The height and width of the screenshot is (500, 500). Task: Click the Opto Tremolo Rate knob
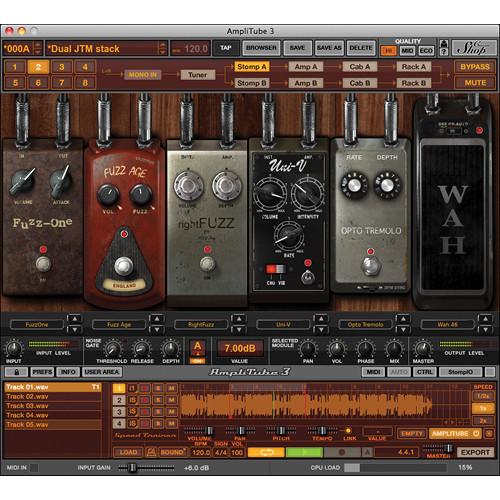[x=354, y=185]
